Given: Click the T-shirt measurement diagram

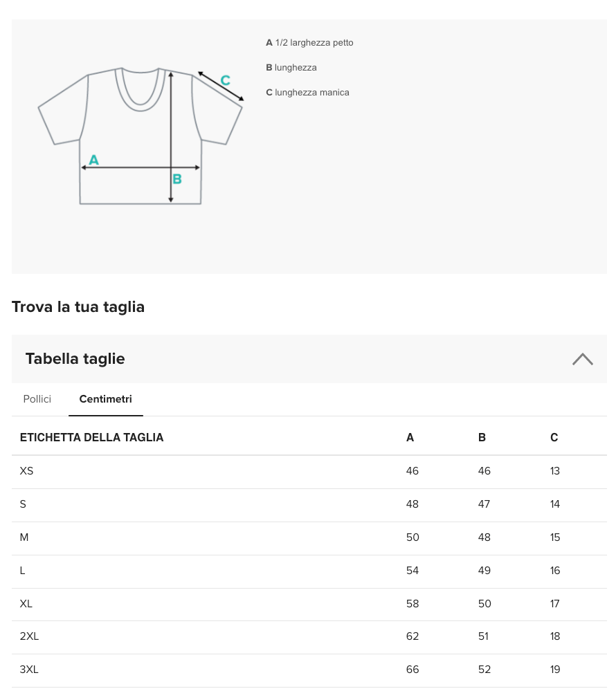Looking at the screenshot, I should coord(141,136).
